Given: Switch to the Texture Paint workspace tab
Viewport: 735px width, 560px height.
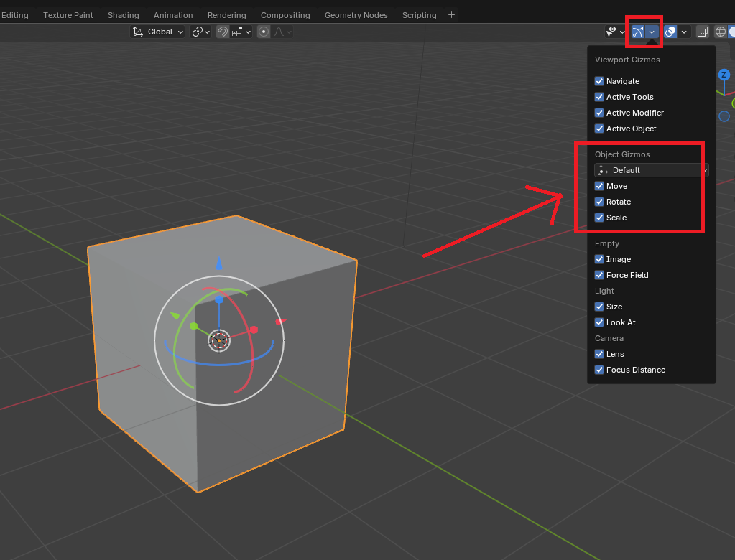Looking at the screenshot, I should pos(68,15).
